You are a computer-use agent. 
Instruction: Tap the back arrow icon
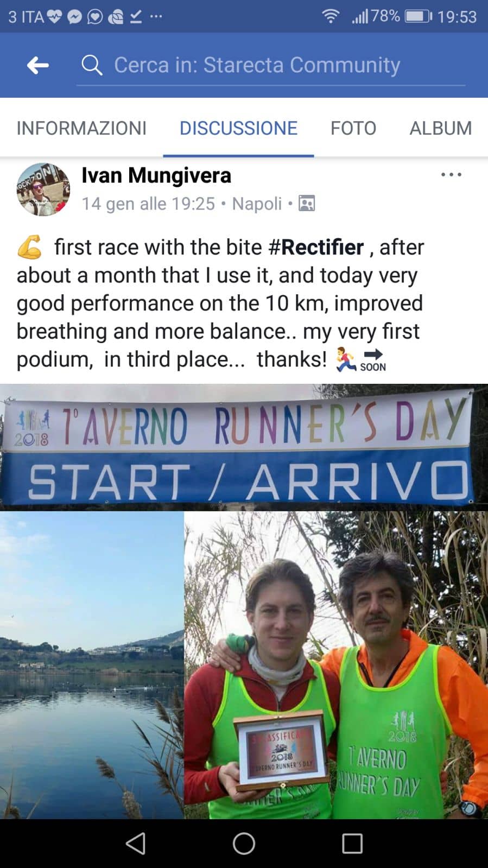[x=38, y=66]
